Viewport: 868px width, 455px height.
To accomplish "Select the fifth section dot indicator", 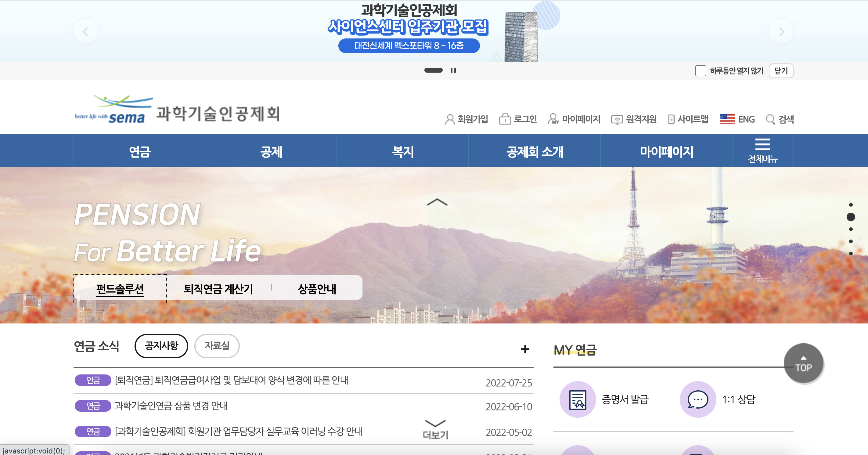I will (x=851, y=254).
